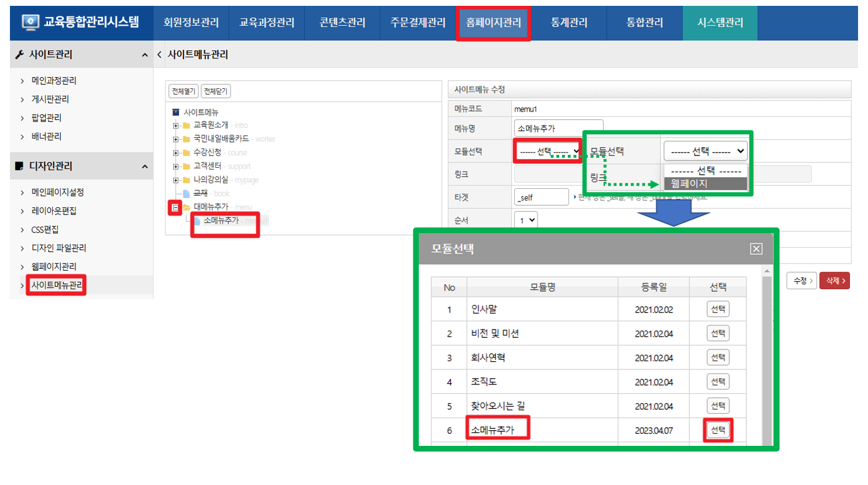Open the 시스템관리 top menu
The width and height of the screenshot is (868, 485).
(x=719, y=23)
